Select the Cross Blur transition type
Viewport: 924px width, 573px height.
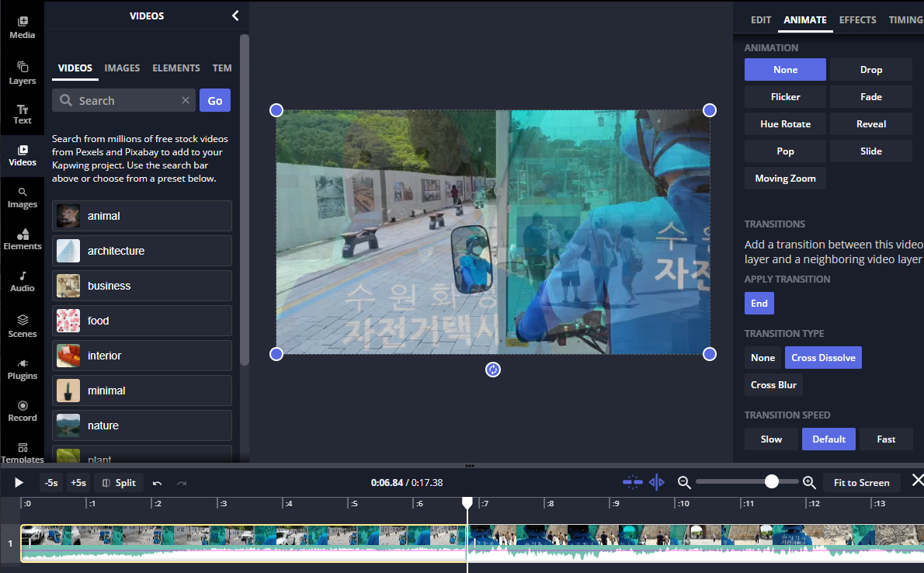(x=773, y=384)
